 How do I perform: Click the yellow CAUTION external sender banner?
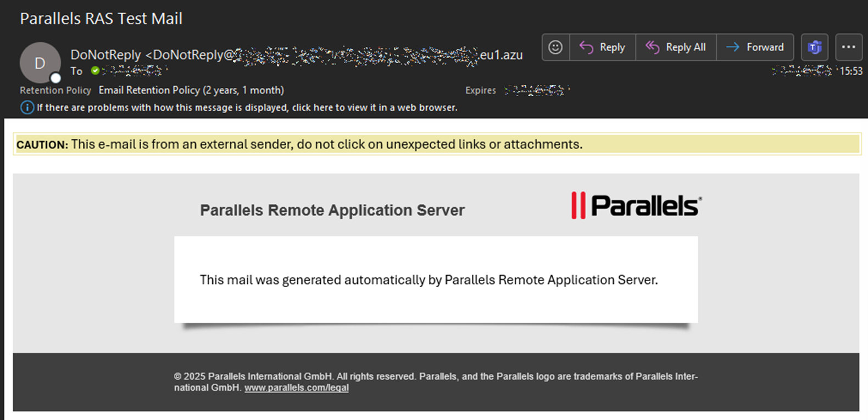tap(437, 144)
